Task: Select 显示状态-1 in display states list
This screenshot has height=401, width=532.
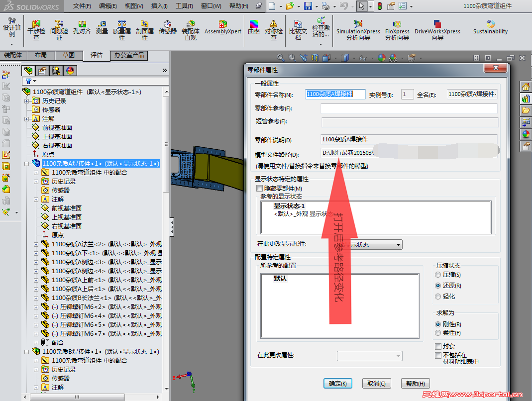Action: coord(289,205)
